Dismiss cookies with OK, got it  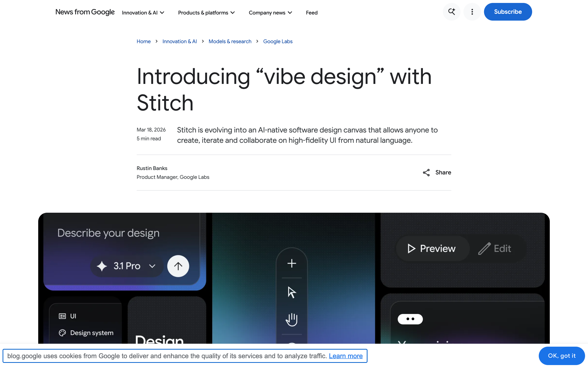click(x=562, y=356)
